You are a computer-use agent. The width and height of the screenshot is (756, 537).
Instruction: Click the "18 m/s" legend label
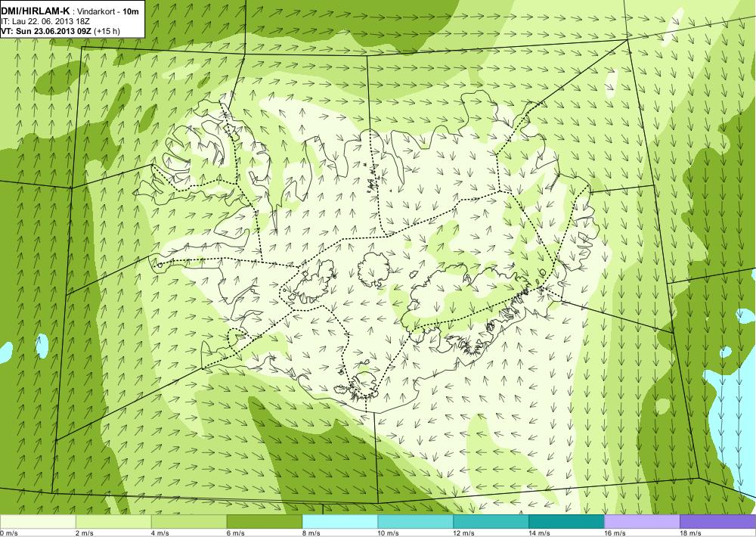pos(691,533)
